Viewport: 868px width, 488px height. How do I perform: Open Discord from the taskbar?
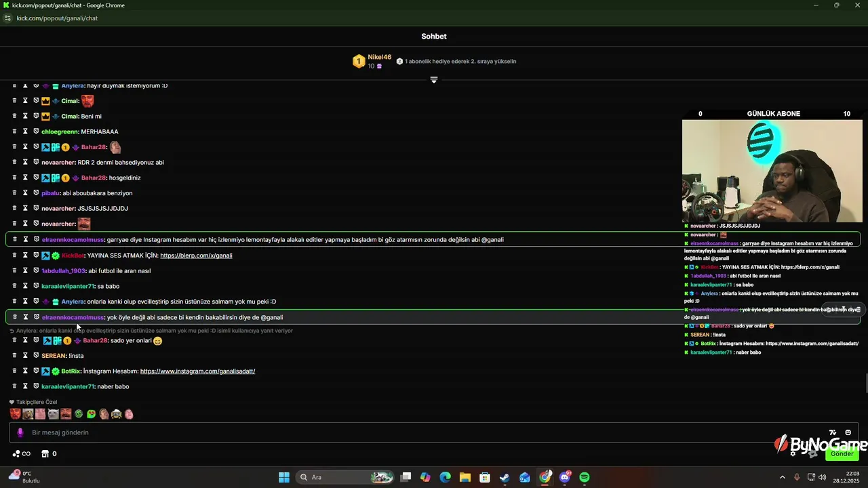[565, 477]
